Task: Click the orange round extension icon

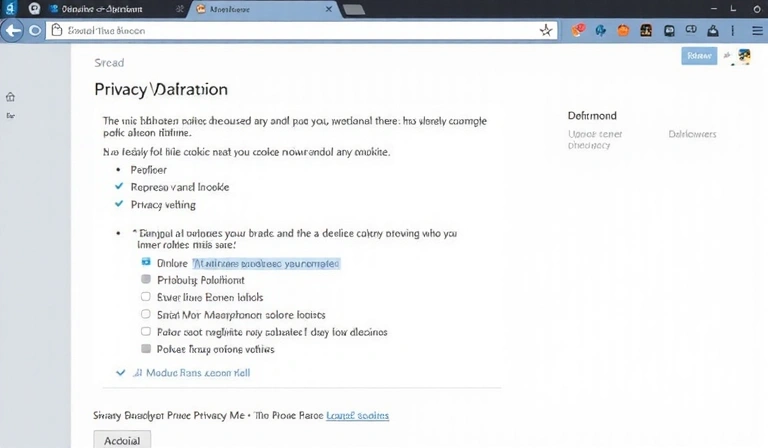Action: (x=623, y=30)
